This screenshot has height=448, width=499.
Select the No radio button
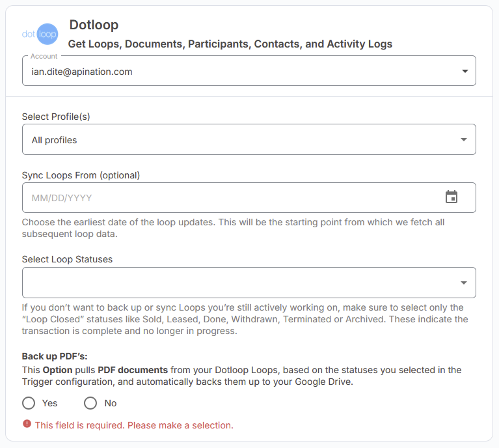[x=90, y=403]
